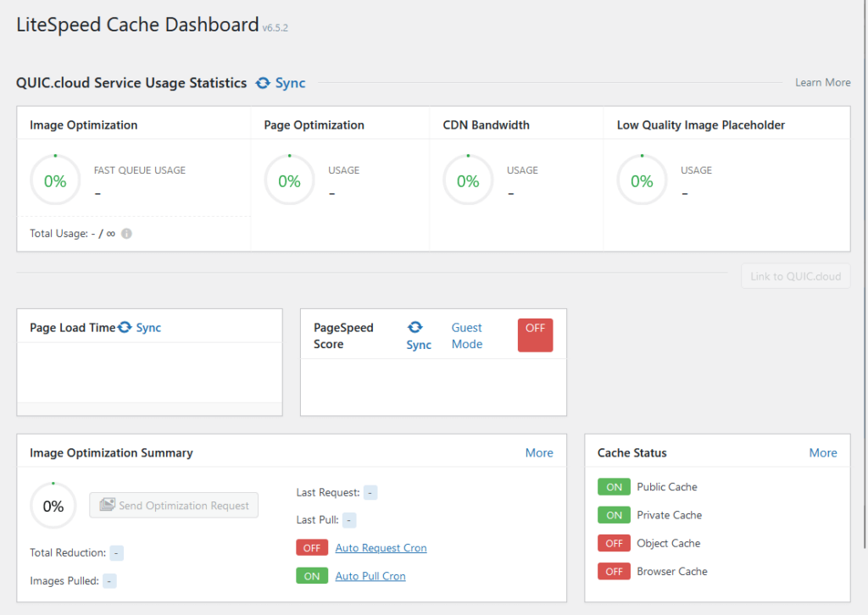The height and width of the screenshot is (615, 868).
Task: Toggle the Auto Pull Cron ON badge
Action: [x=312, y=576]
